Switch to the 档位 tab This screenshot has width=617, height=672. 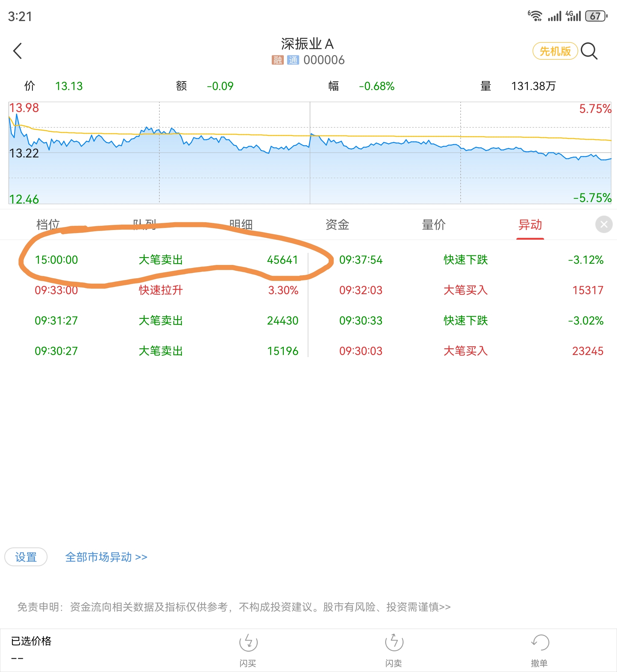click(48, 225)
